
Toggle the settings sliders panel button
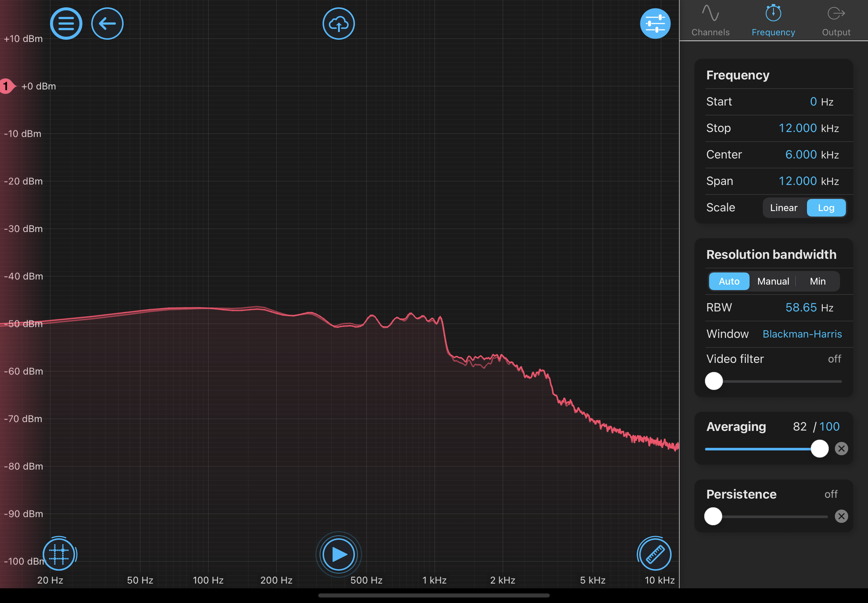click(x=655, y=24)
